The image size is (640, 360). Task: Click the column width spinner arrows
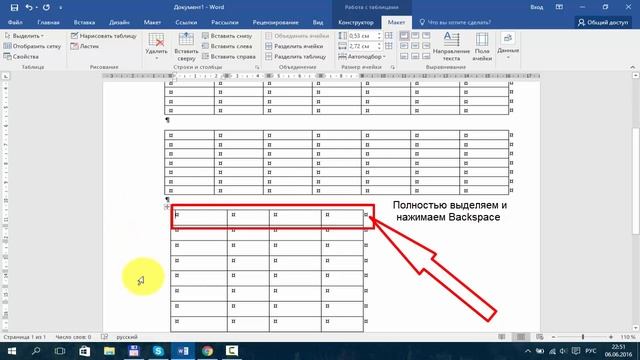pos(380,46)
